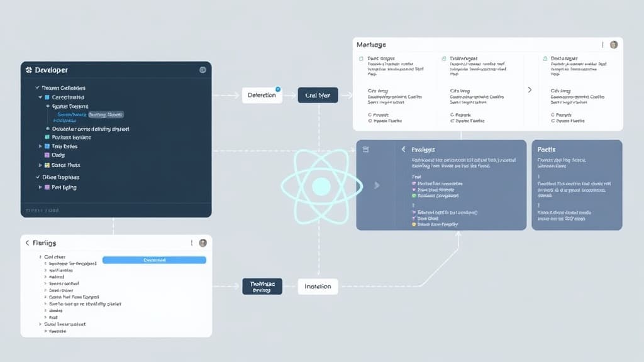
Task: Click the yellow status icon in the blue panel
Action: [x=414, y=224]
